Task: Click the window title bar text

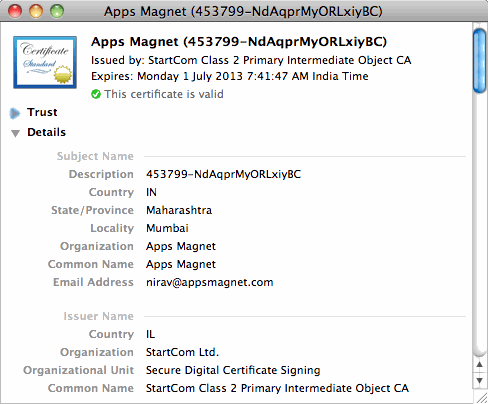Action: tap(243, 11)
